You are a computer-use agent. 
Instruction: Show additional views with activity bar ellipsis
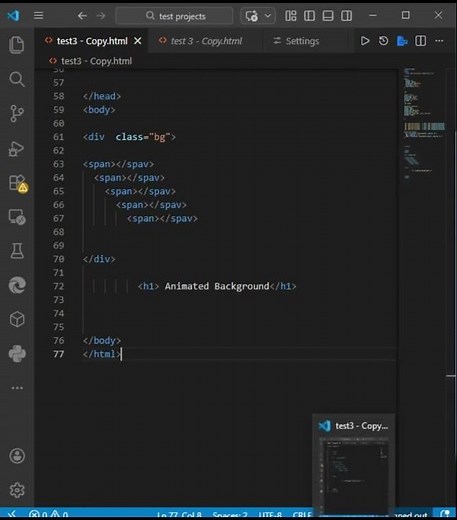(x=17, y=388)
